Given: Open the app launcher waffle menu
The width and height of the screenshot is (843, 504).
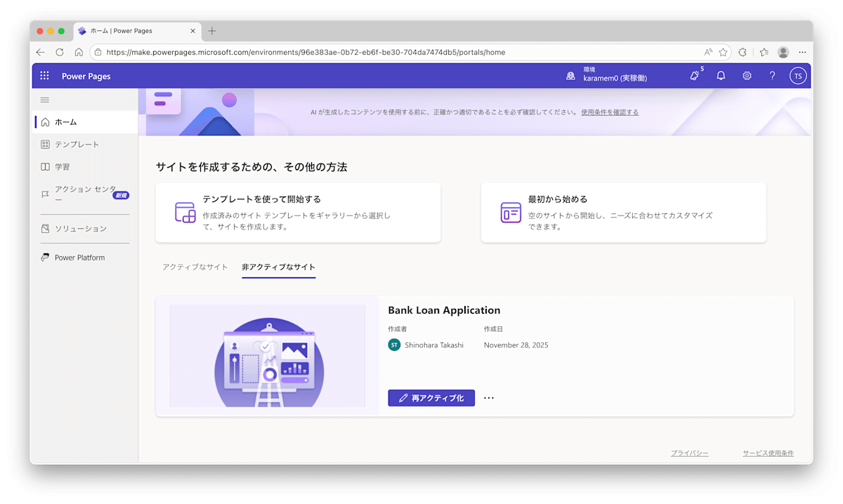Looking at the screenshot, I should coord(44,76).
